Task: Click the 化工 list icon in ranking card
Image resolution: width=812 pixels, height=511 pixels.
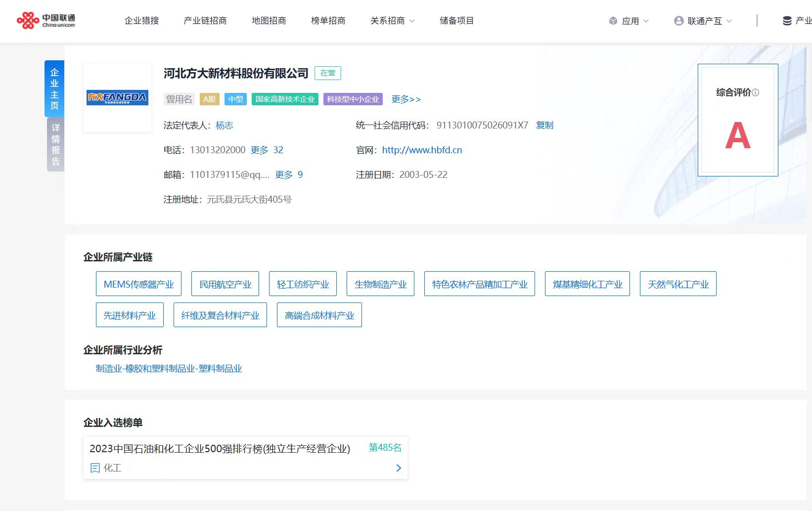Action: pyautogui.click(x=95, y=468)
